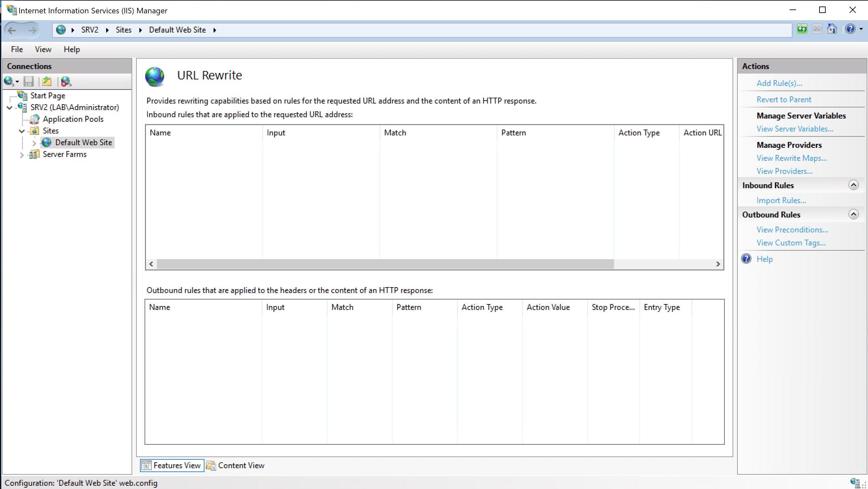Go home using the house icon near breadcrumb

coord(832,29)
